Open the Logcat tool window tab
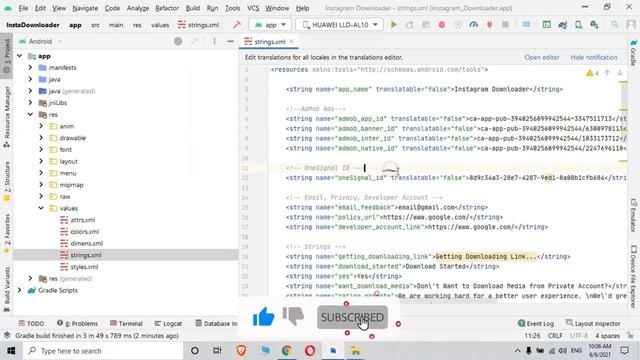640x360 pixels. coord(168,323)
